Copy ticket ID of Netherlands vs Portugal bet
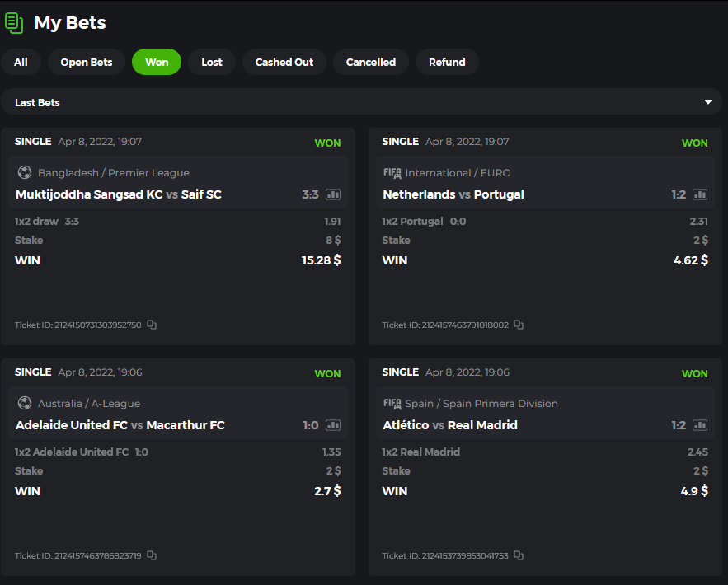728x585 pixels. 519,325
